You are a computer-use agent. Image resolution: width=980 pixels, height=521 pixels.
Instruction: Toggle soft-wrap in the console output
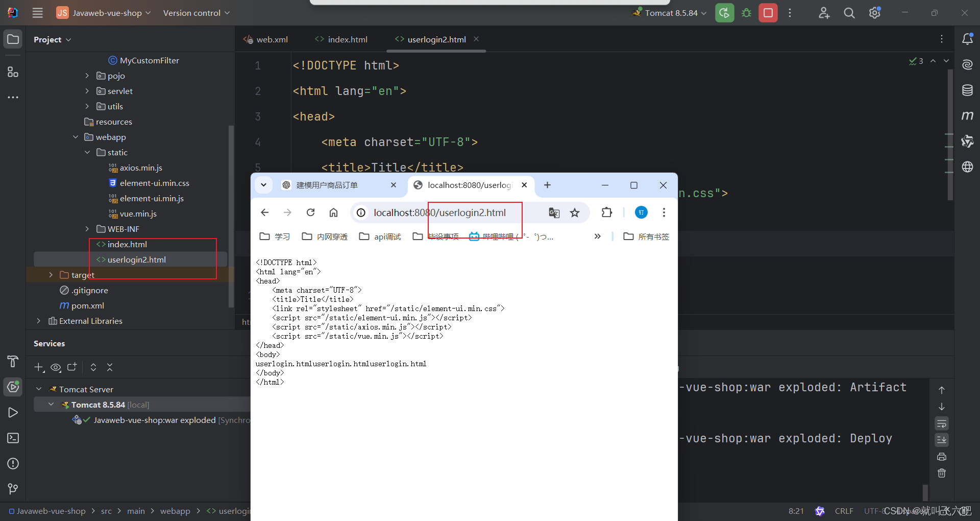coord(942,423)
